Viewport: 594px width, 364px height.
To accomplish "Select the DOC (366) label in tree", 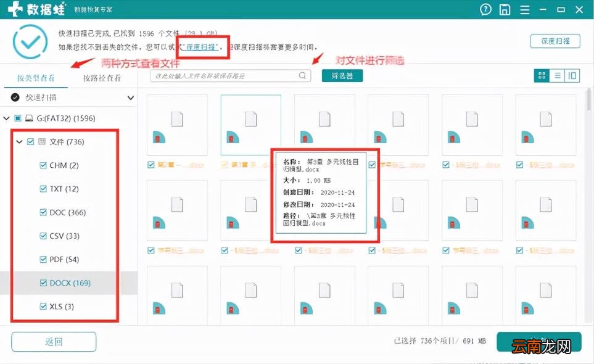I will (x=68, y=212).
